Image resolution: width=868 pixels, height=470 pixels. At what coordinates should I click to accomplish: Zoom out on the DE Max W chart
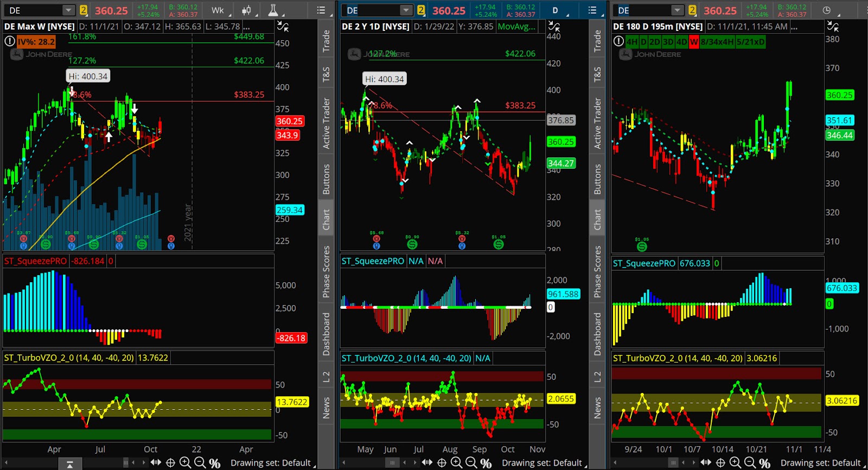coord(200,463)
